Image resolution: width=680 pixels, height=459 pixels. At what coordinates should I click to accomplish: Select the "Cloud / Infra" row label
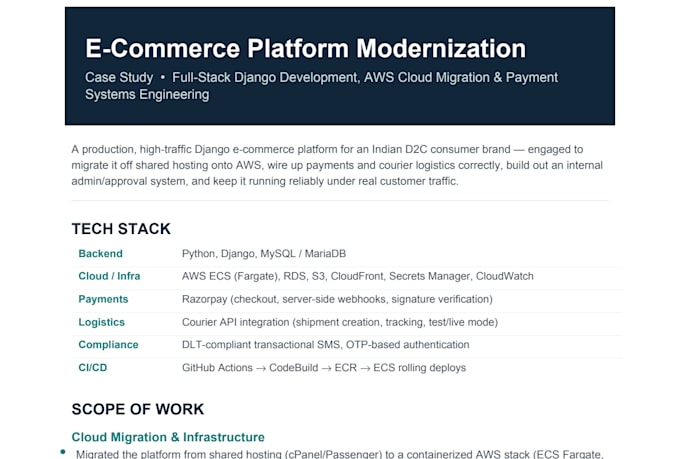point(109,276)
